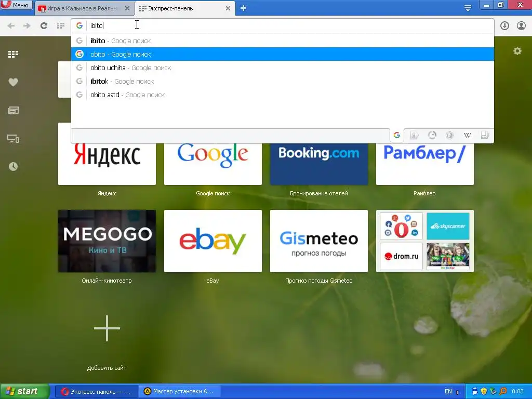Open the tab menu icon in title bar
The width and height of the screenshot is (532, 399).
pos(468,8)
